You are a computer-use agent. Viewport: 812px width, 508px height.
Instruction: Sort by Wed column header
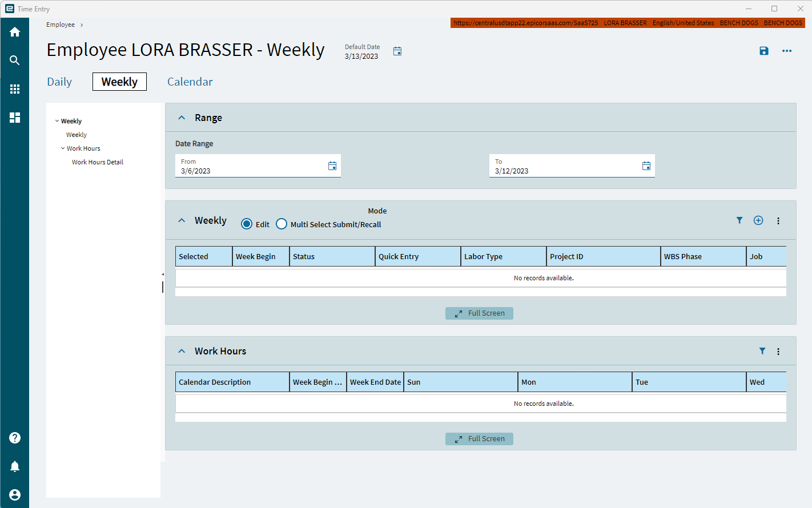click(x=766, y=382)
